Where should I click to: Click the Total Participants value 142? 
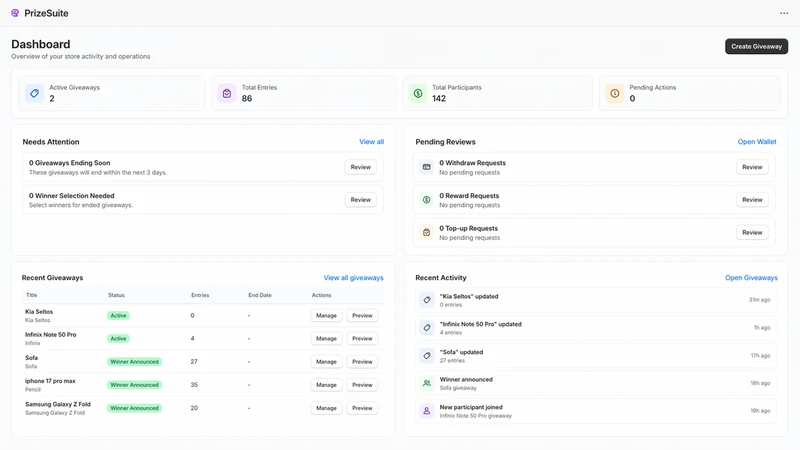tap(439, 98)
